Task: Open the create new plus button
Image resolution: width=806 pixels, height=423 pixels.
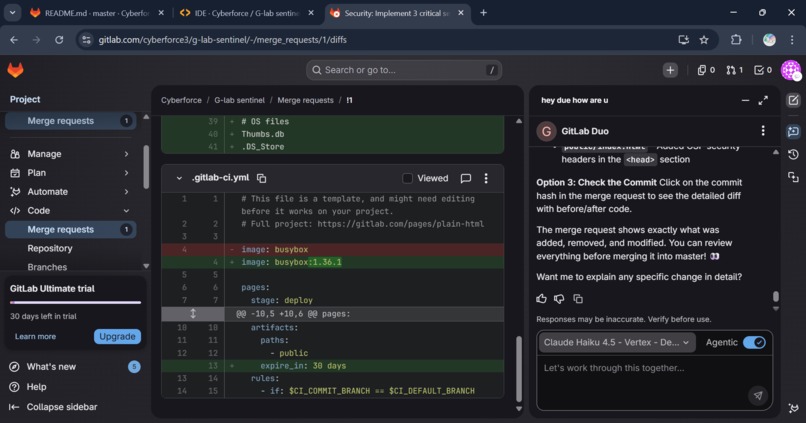Action: pos(670,70)
